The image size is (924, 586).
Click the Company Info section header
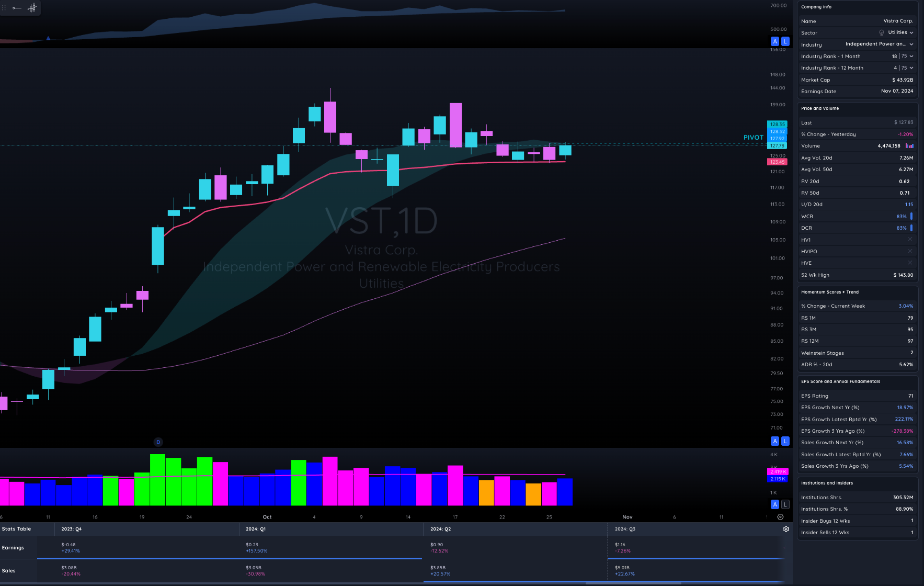point(816,7)
